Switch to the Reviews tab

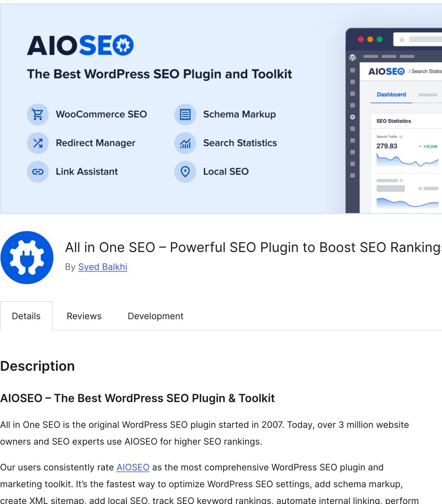(84, 316)
